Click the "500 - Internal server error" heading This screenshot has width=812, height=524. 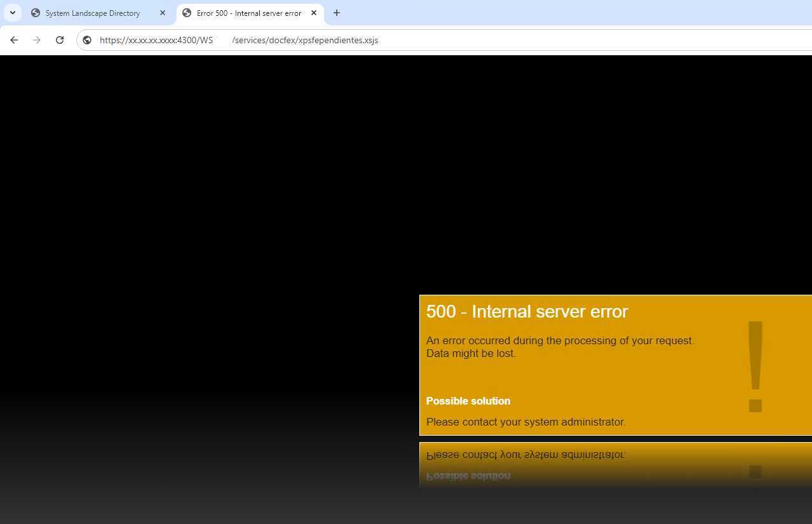[527, 312]
